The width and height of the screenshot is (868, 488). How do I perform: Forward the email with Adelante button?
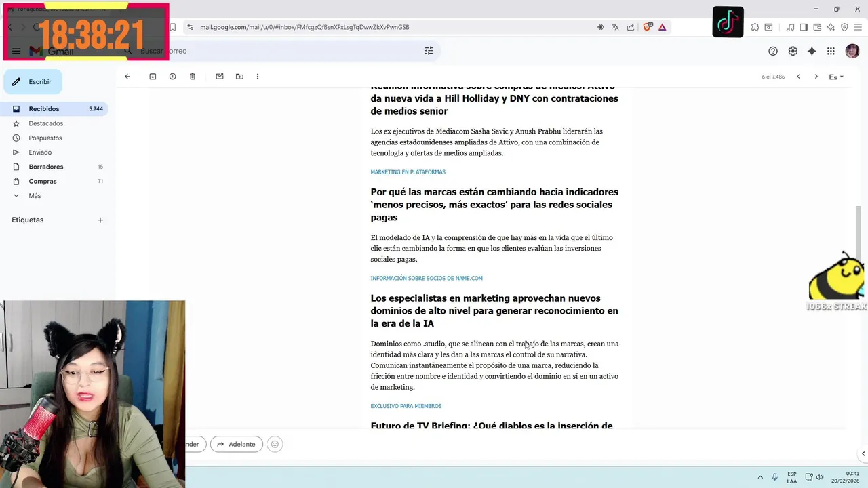point(236,445)
